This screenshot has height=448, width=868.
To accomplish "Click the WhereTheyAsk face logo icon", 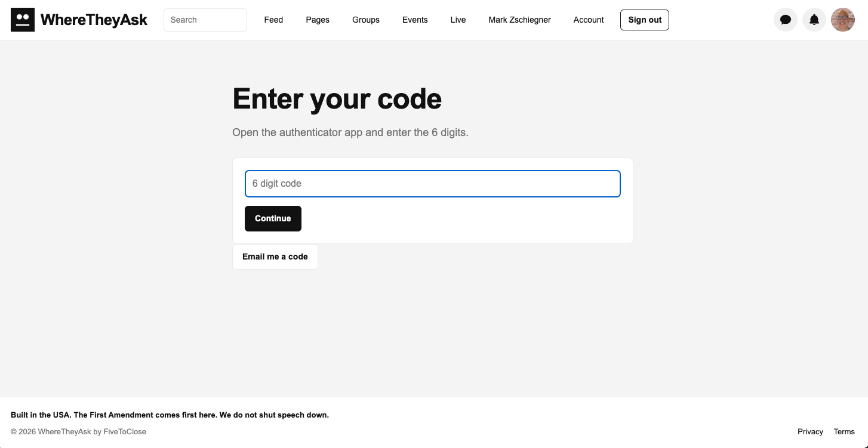I will tap(23, 20).
